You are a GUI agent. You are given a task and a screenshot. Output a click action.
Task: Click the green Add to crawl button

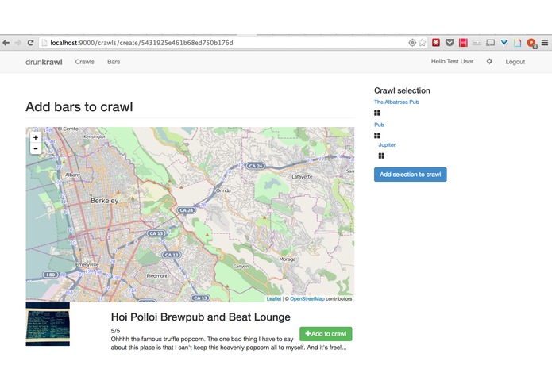click(326, 334)
